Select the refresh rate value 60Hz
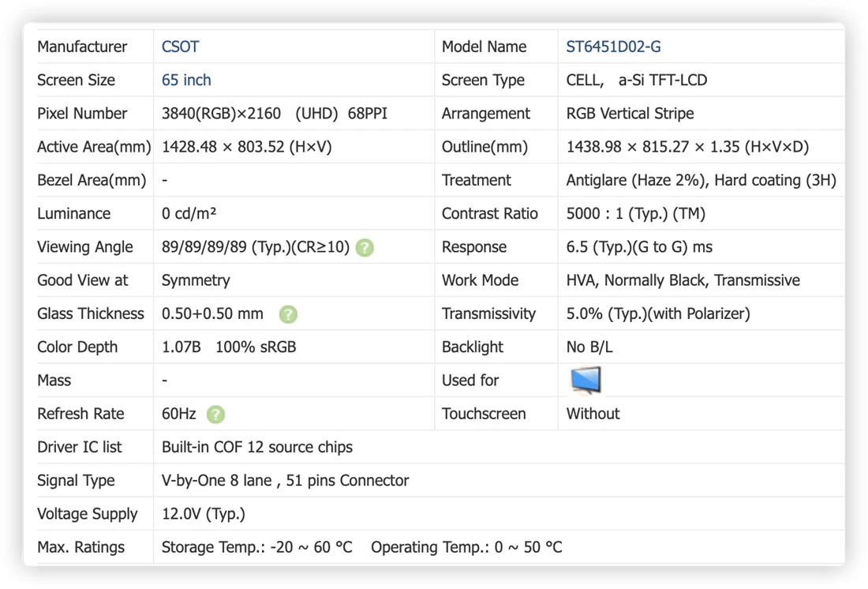 [179, 414]
